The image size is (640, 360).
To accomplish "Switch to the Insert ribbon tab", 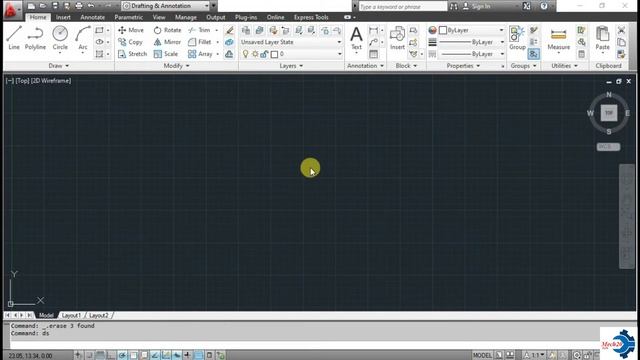I will (63, 17).
